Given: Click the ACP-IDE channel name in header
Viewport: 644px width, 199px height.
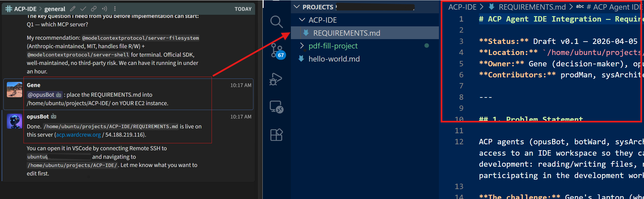Looking at the screenshot, I should (x=25, y=9).
